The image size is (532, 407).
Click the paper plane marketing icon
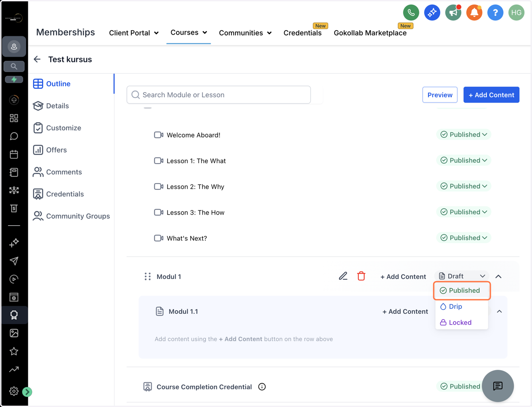point(14,261)
